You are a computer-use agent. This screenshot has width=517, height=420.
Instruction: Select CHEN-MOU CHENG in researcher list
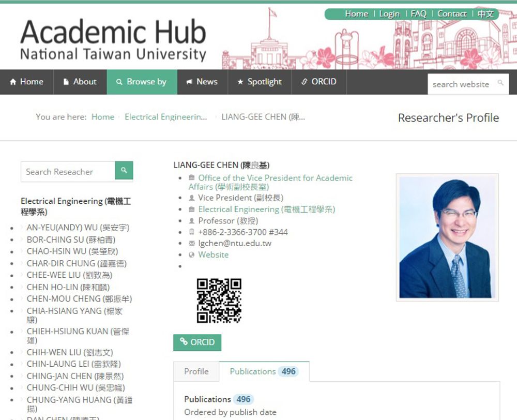pyautogui.click(x=79, y=299)
